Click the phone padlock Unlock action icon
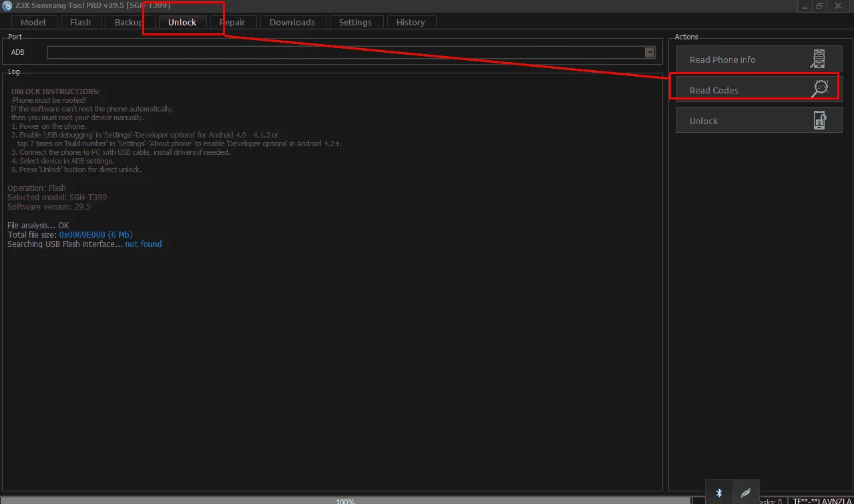Screen dimensions: 854x504 point(819,120)
